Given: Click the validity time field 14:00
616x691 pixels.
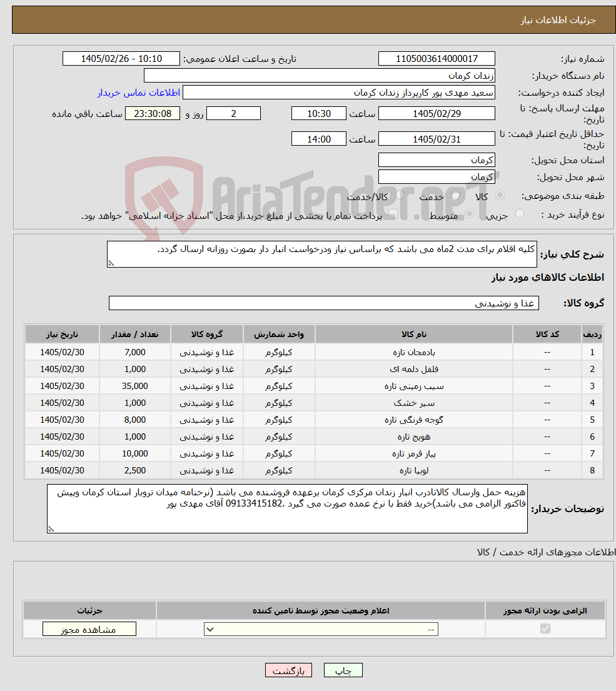Looking at the screenshot, I should 318,139.
